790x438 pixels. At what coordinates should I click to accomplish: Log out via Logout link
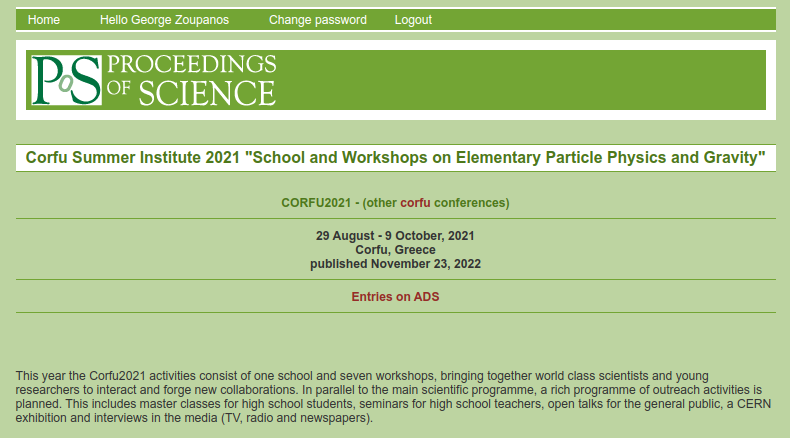coord(413,20)
